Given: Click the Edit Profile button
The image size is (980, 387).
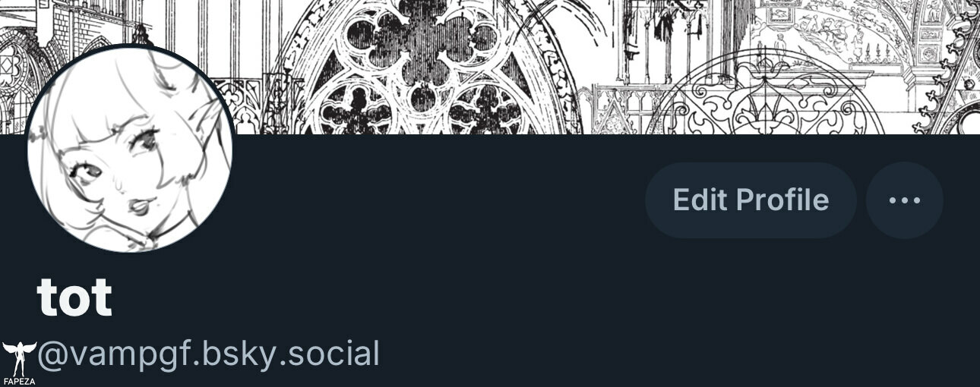Looking at the screenshot, I should (751, 200).
